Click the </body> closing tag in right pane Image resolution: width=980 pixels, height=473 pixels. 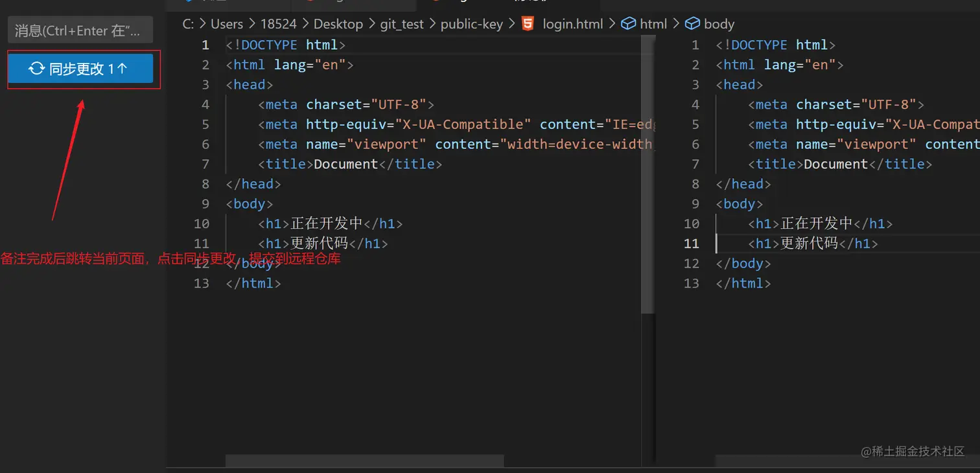click(x=743, y=264)
